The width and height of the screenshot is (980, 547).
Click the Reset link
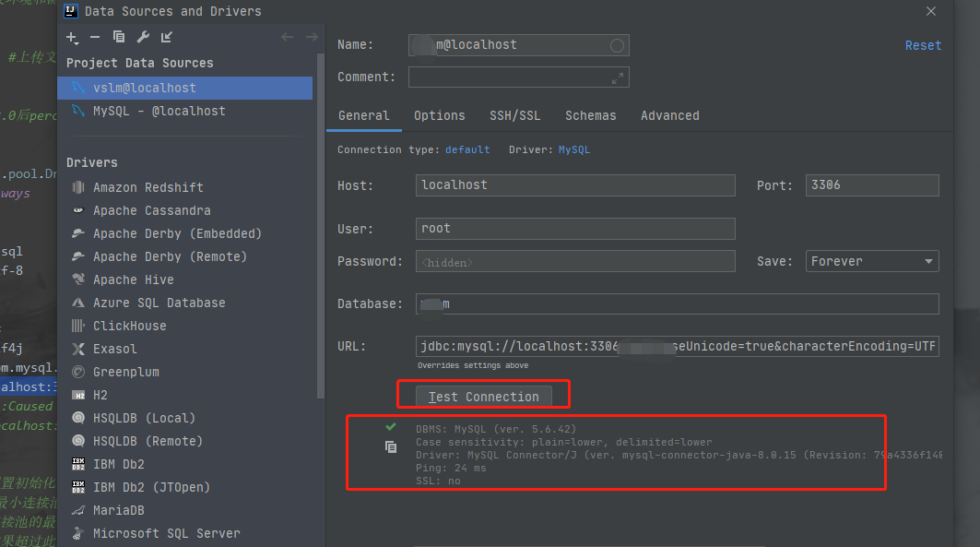[923, 44]
